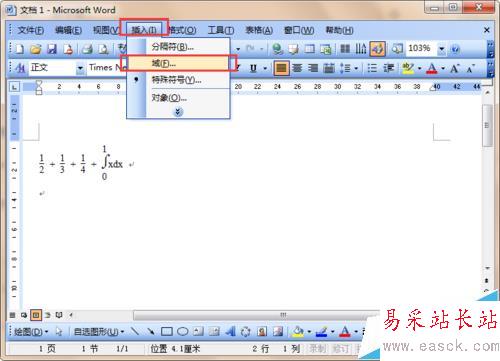
Task: Click the Columns icon in toolbar
Action: (345, 49)
